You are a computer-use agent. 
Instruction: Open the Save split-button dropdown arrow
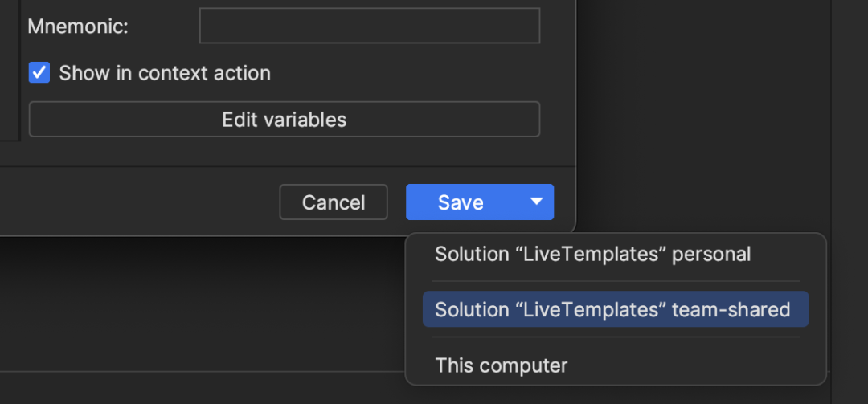click(x=536, y=202)
